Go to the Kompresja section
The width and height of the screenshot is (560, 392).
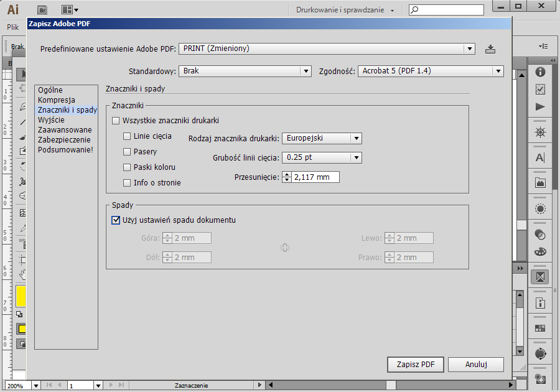point(57,100)
